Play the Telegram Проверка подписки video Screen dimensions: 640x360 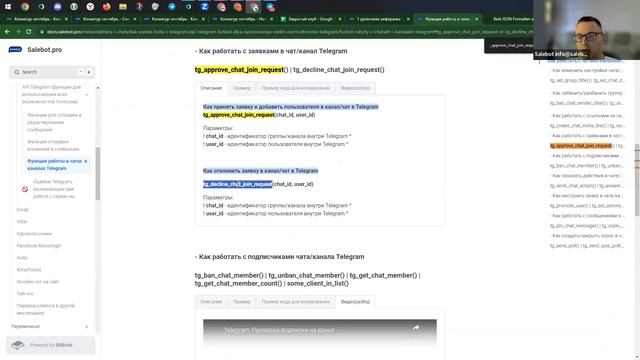coord(320,338)
